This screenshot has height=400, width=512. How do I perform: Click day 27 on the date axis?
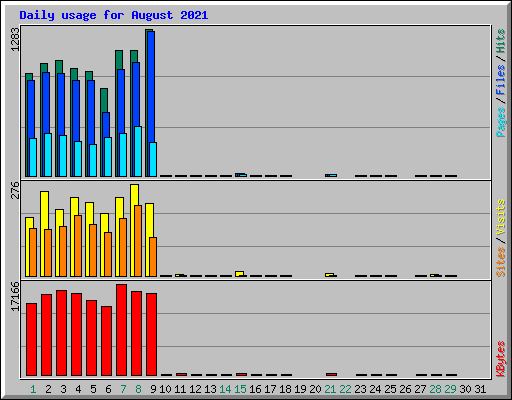pyautogui.click(x=420, y=389)
